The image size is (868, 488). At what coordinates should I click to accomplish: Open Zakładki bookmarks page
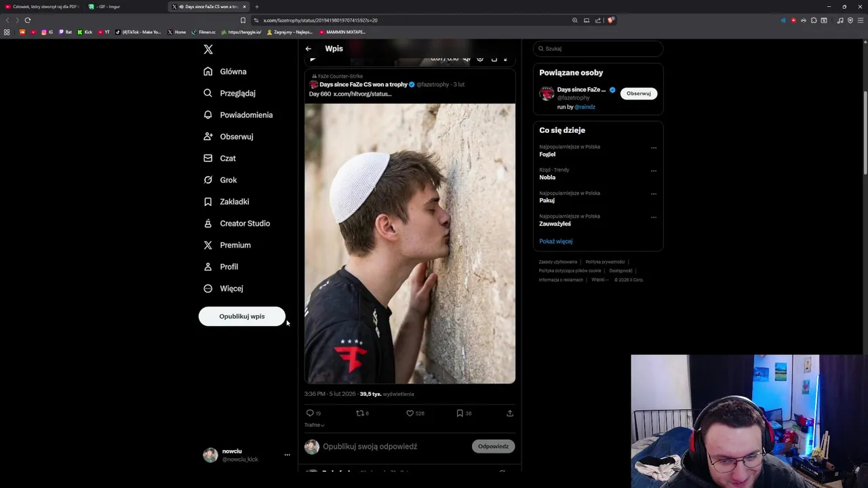[x=226, y=201]
